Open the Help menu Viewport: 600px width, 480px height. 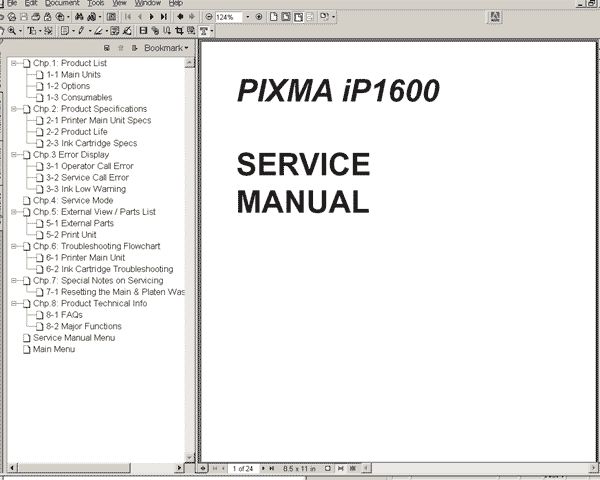point(176,3)
